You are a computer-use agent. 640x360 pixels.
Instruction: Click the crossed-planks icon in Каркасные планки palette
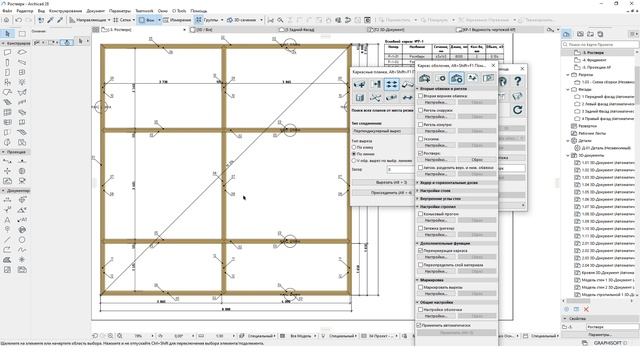[x=376, y=98]
